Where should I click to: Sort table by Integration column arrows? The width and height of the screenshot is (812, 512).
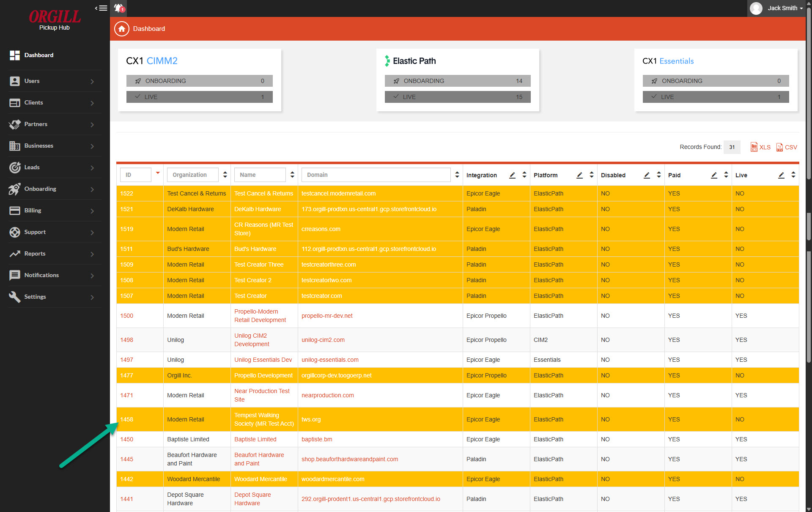pyautogui.click(x=524, y=175)
